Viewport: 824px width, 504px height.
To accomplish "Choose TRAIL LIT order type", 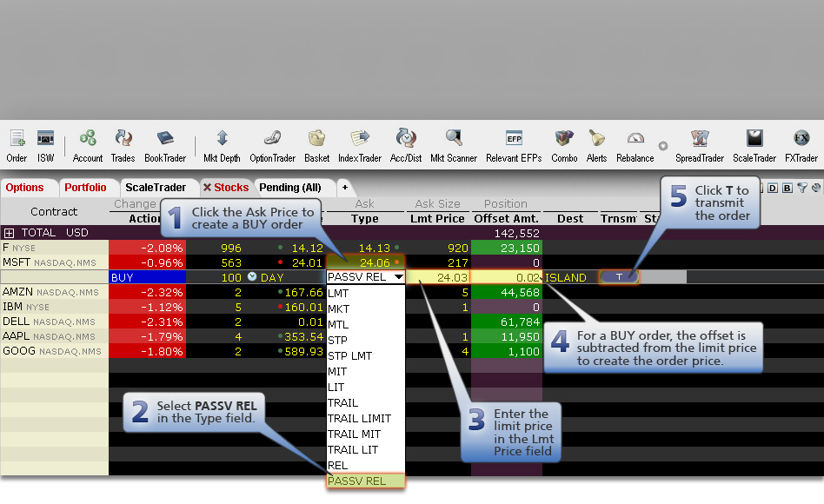I will click(x=366, y=450).
